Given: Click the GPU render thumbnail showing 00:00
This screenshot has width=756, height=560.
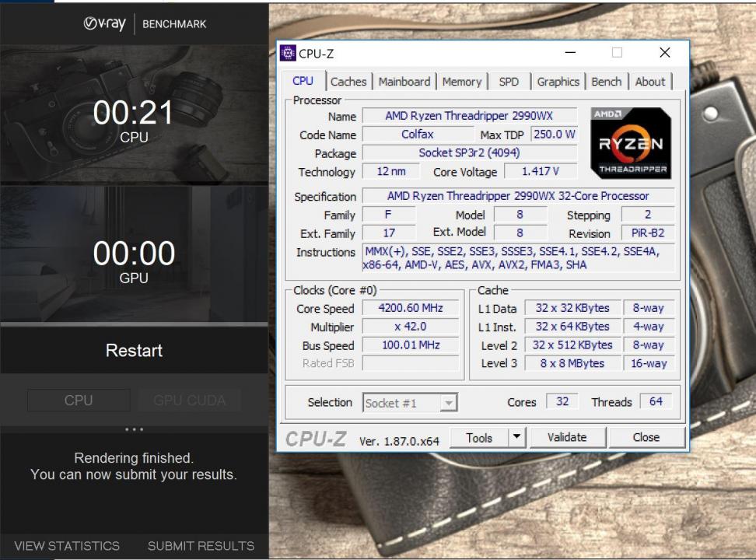Looking at the screenshot, I should [134, 254].
